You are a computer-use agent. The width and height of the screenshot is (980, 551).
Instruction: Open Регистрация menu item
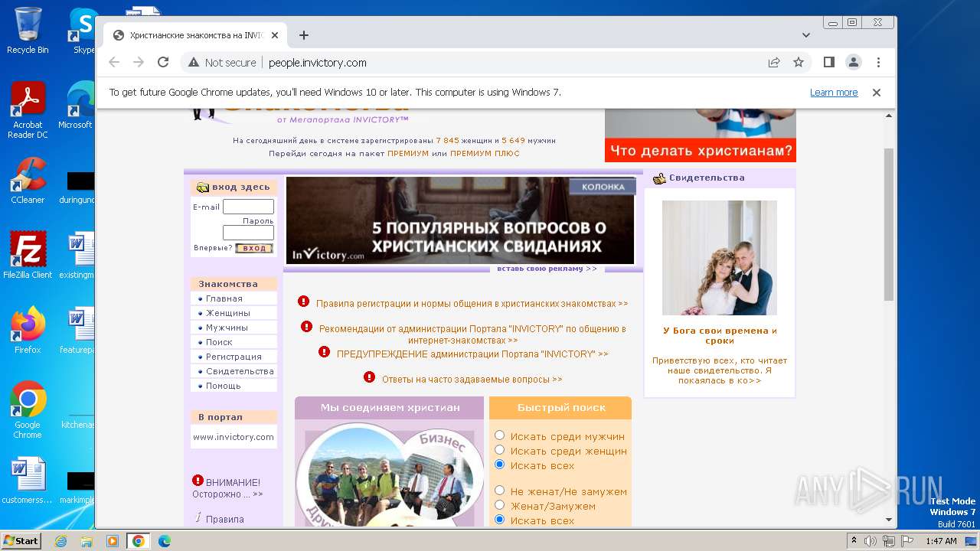tap(234, 357)
